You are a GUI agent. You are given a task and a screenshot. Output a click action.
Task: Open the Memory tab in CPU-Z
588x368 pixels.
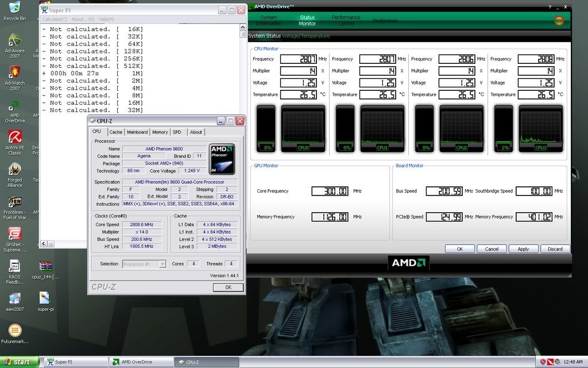160,132
